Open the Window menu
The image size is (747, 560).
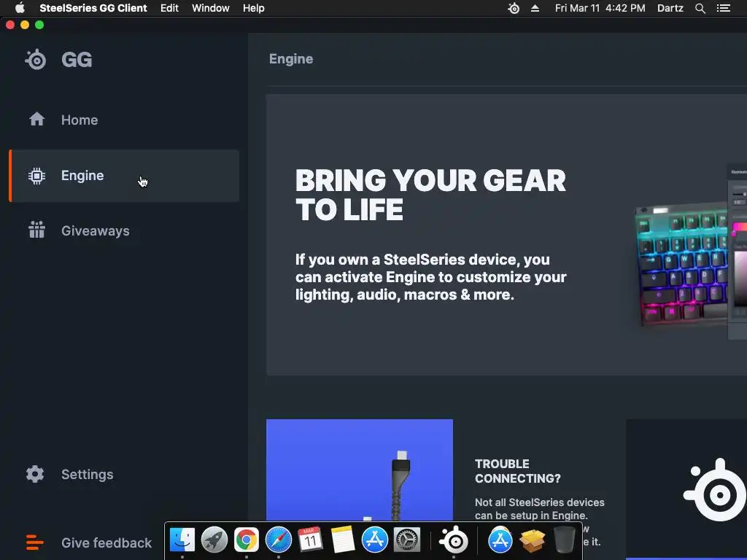coord(211,8)
